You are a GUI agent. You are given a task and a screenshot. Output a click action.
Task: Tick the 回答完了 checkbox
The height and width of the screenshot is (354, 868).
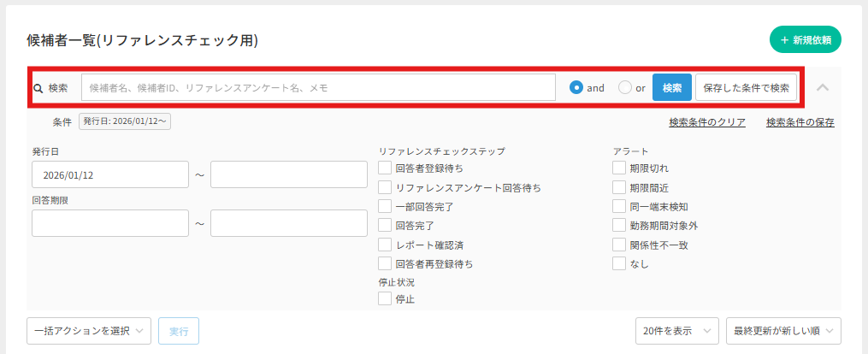point(385,226)
